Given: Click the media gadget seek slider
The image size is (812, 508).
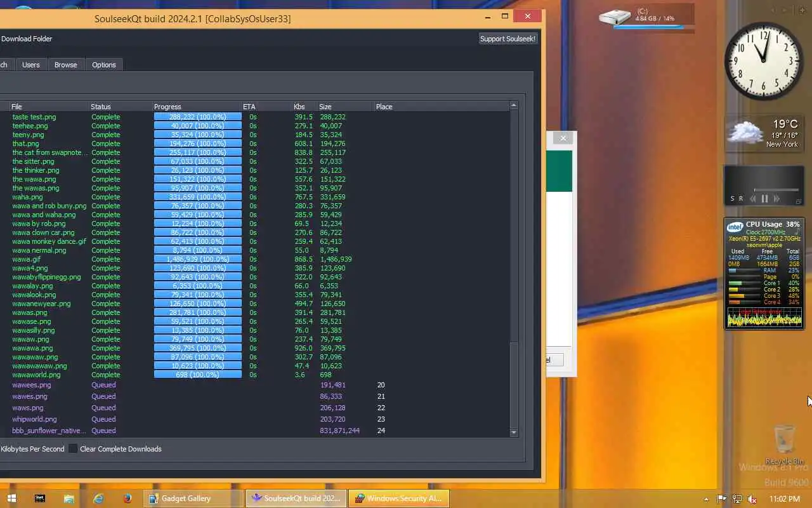Looking at the screenshot, I should (776, 190).
